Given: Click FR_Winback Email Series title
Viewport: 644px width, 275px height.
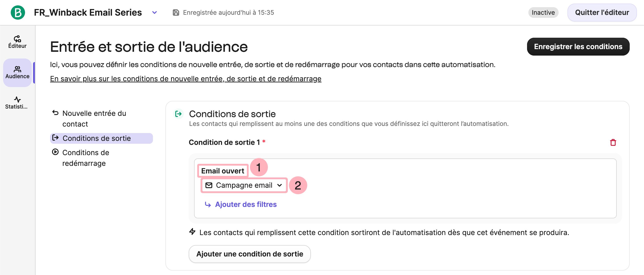Looking at the screenshot, I should (88, 12).
